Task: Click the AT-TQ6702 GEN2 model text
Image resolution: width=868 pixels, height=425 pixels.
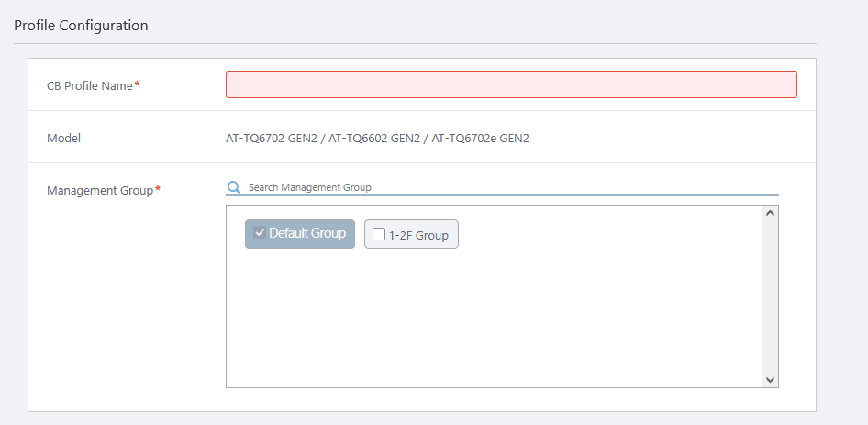Action: click(271, 139)
